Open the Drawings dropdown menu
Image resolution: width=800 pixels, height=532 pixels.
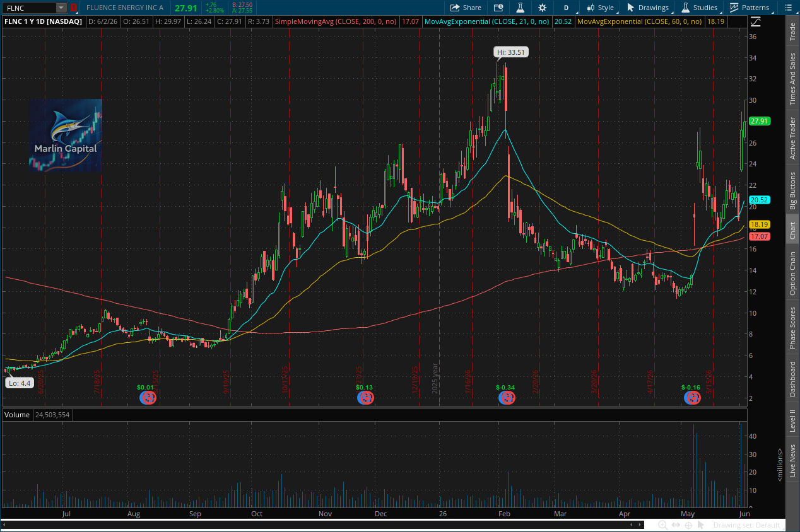click(x=647, y=8)
